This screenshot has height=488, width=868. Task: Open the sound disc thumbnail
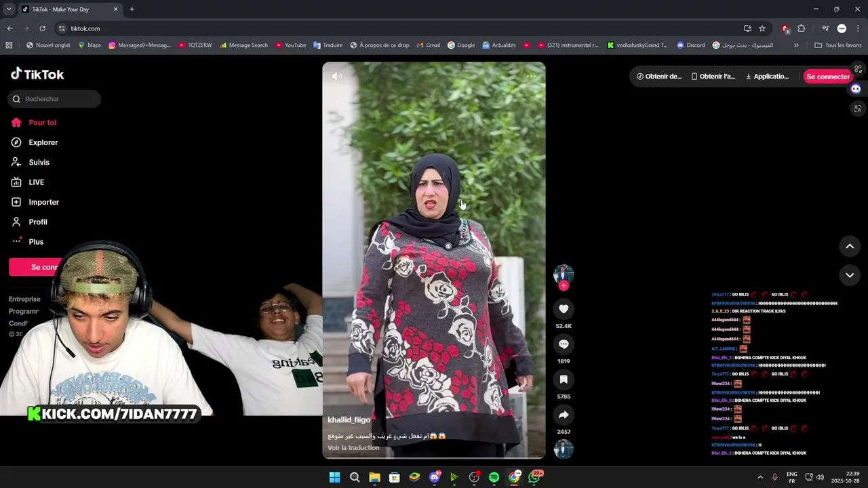click(564, 449)
